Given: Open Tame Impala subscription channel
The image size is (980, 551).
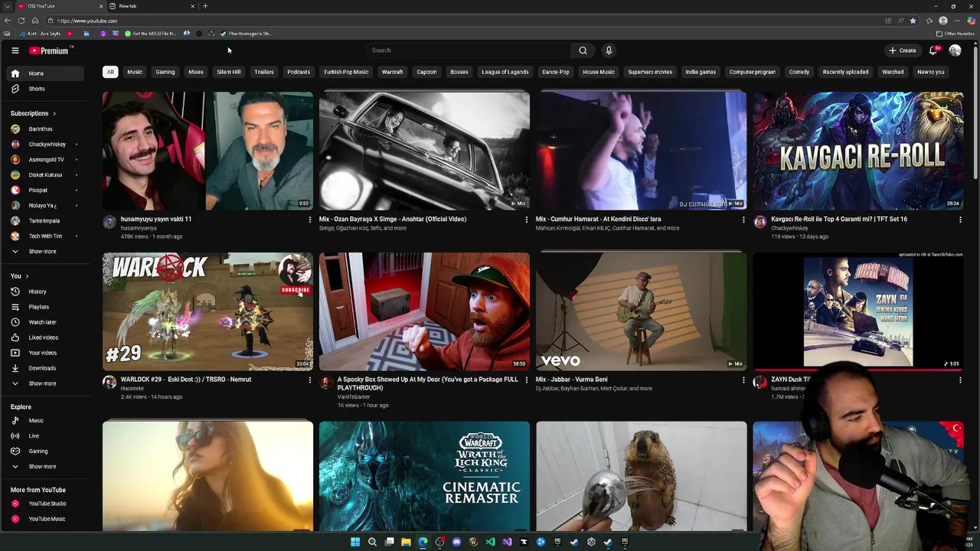Looking at the screenshot, I should click(46, 221).
